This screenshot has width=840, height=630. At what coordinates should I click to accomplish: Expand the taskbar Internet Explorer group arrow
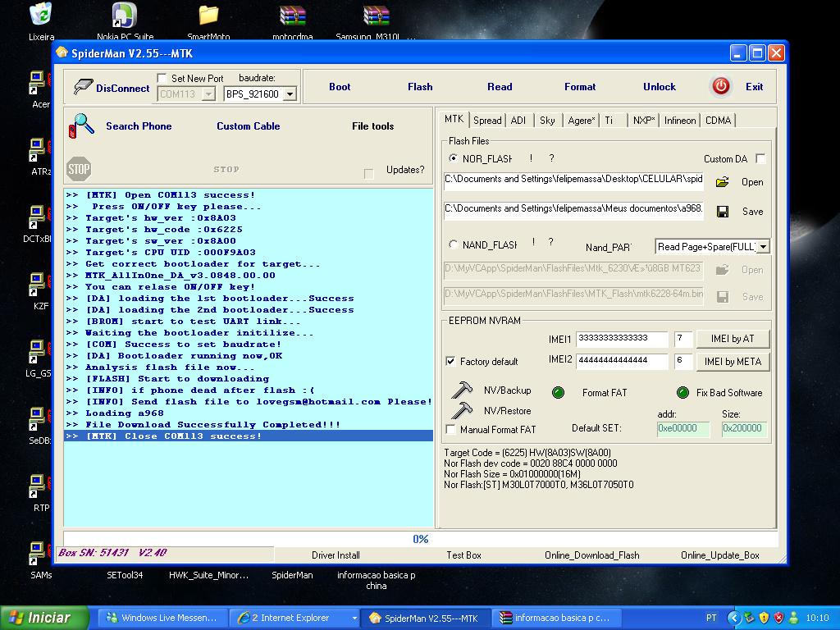[x=354, y=618]
